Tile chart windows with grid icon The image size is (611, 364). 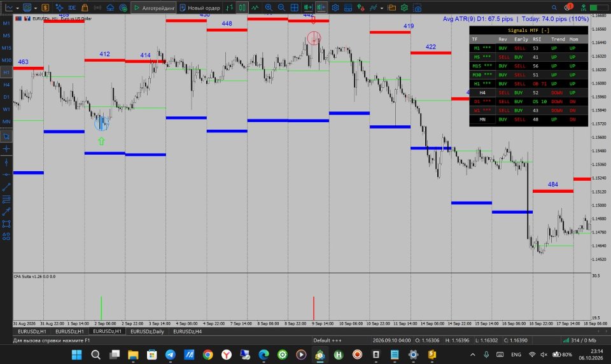[295, 8]
